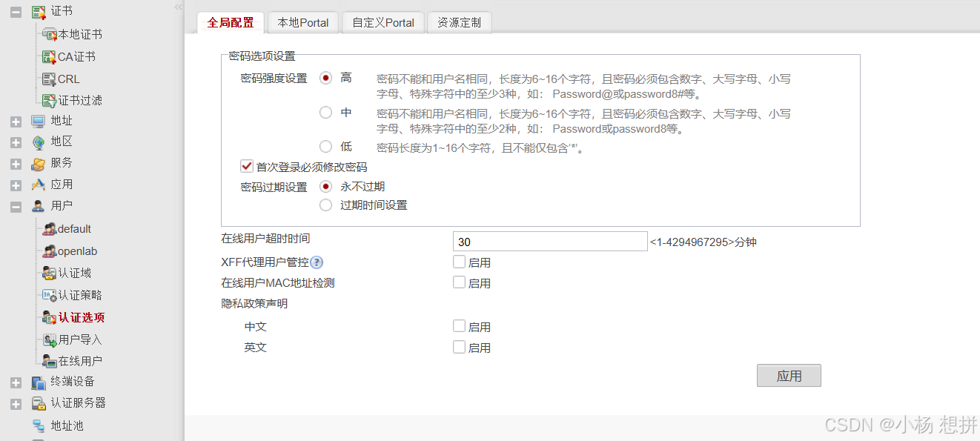Click the CA证书 icon
The image size is (980, 441).
click(x=50, y=57)
